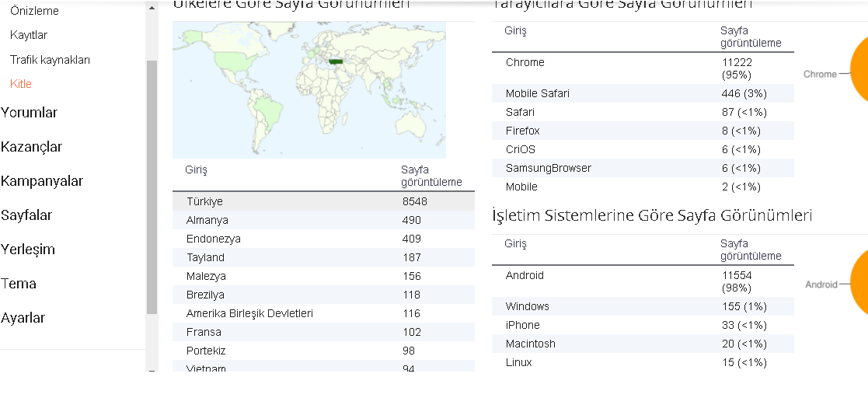Open Yerleşim section
The height and width of the screenshot is (398, 868).
point(28,250)
